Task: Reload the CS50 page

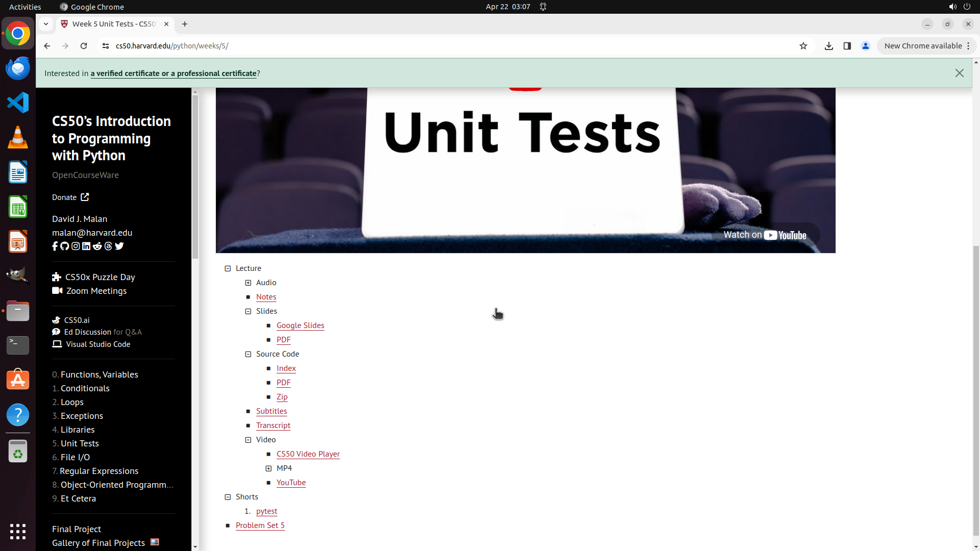Action: pos(84,46)
